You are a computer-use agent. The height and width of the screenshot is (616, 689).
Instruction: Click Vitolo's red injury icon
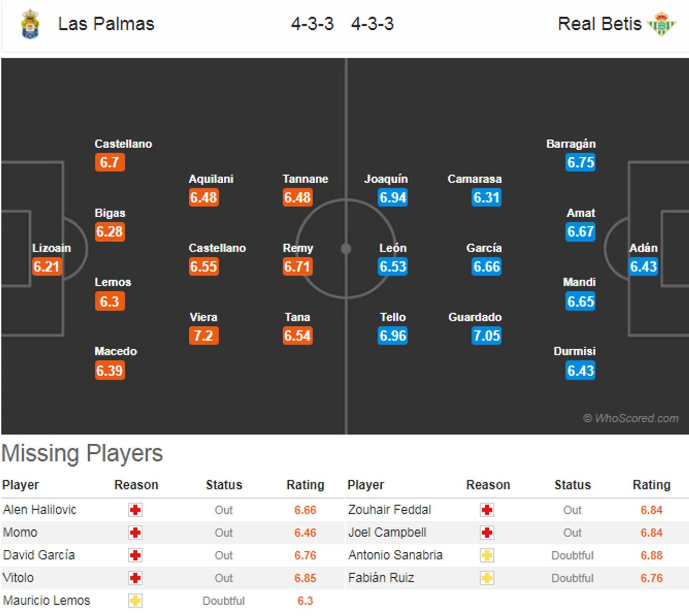tap(135, 578)
